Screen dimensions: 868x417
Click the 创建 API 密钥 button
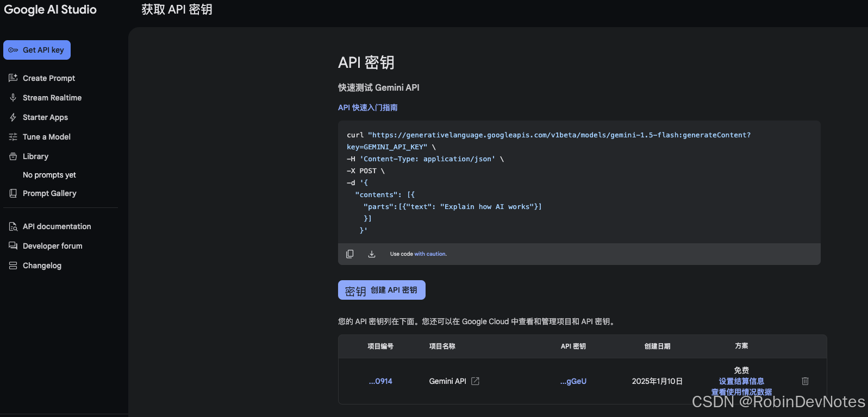[382, 290]
